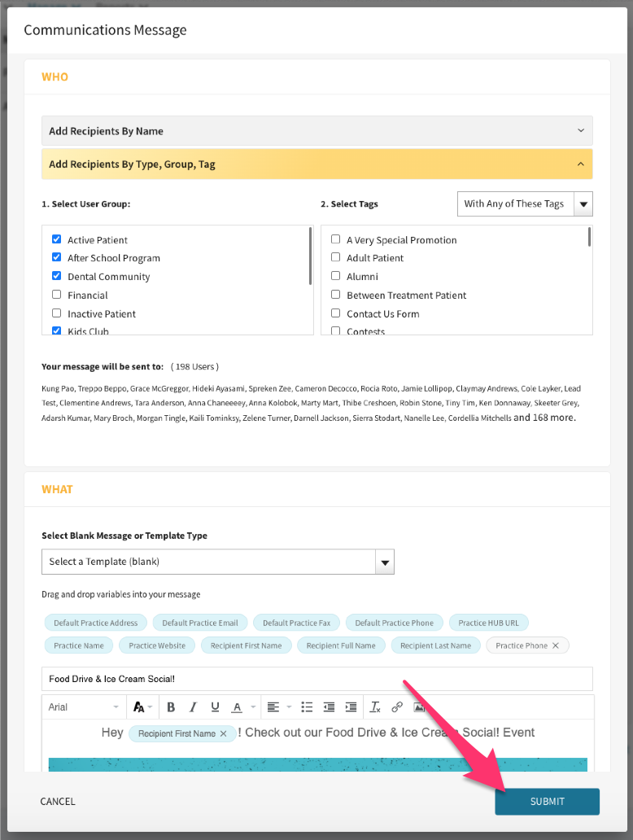The height and width of the screenshot is (840, 633).
Task: Insert an image
Action: point(419,707)
